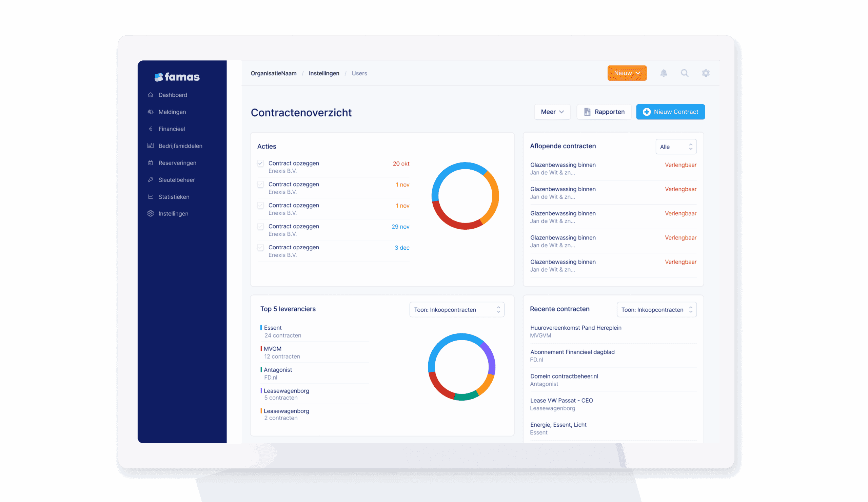Viewport: 868px width, 502px height.
Task: Expand the Meer dropdown
Action: pos(552,112)
